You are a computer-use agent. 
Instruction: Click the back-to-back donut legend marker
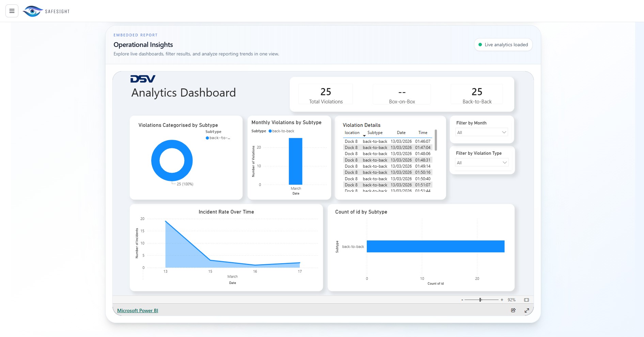207,138
